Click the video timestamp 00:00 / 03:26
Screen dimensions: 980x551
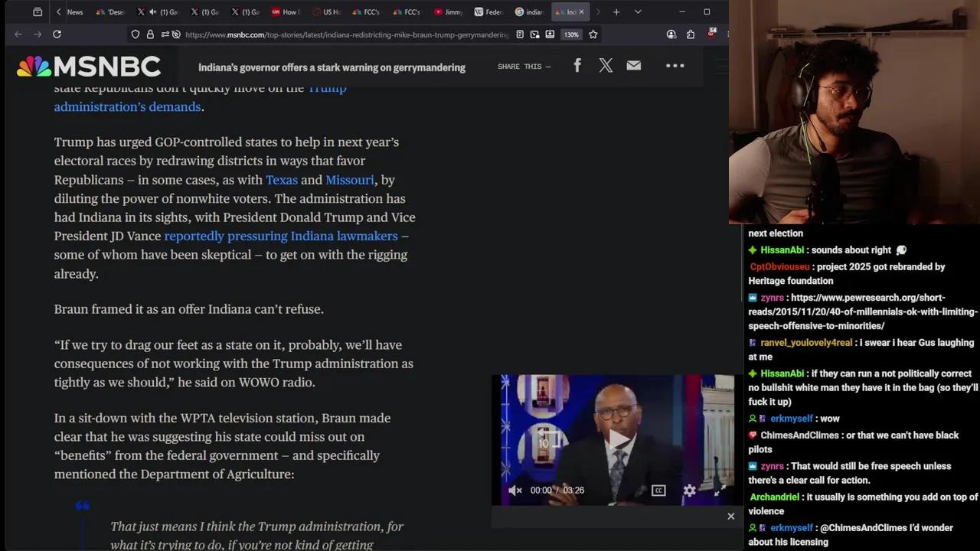(x=557, y=491)
